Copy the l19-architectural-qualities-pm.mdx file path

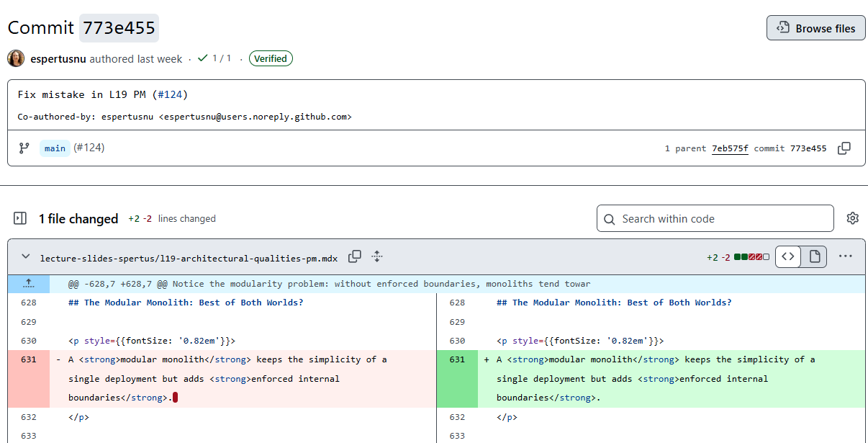pos(355,256)
